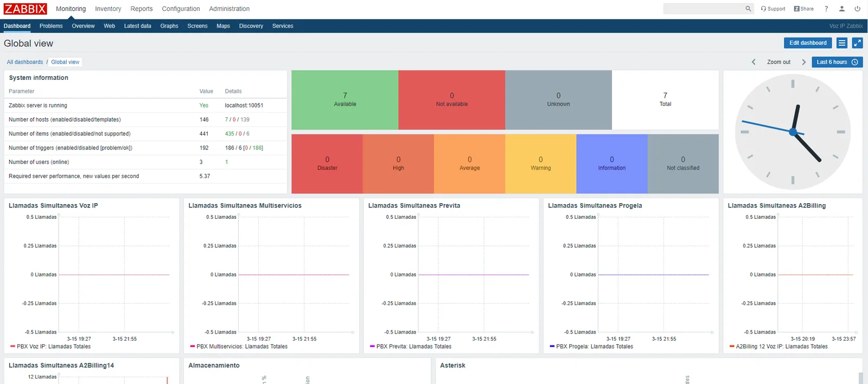Select Overview submenu tab
The image size is (868, 384).
[x=83, y=26]
